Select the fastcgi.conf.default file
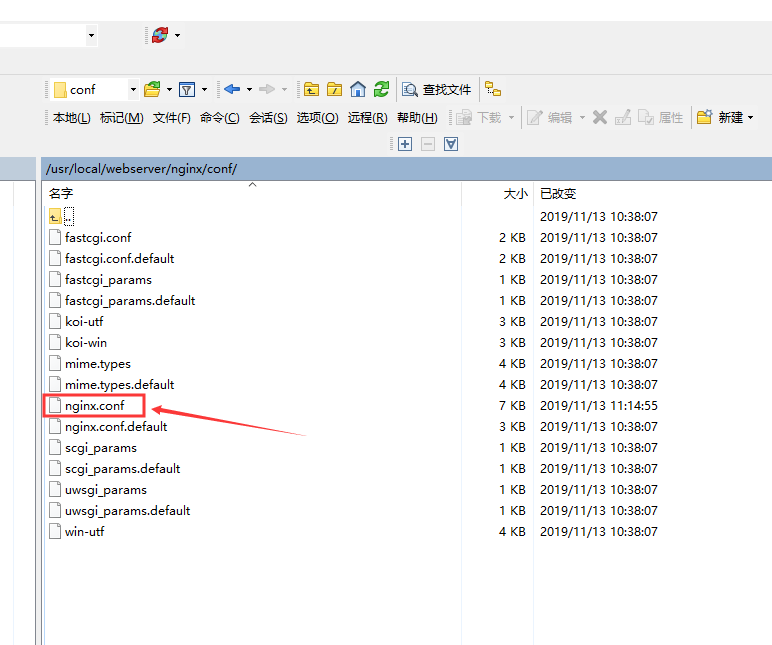 [120, 258]
